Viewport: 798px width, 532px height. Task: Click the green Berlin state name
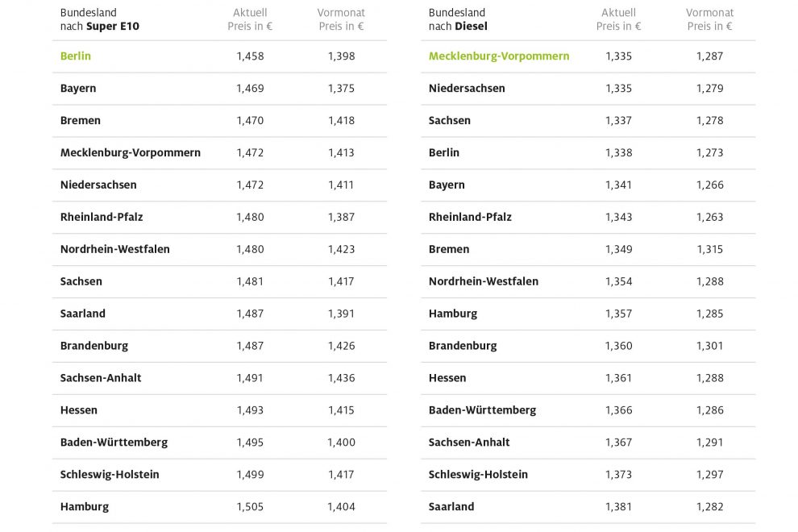[x=76, y=56]
